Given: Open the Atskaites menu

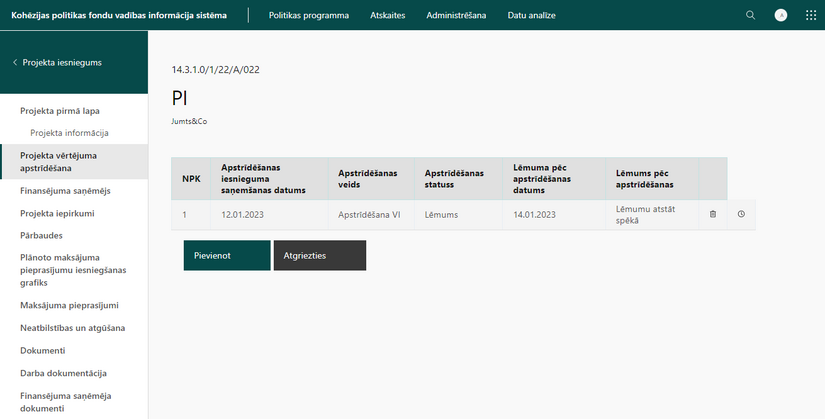Looking at the screenshot, I should pyautogui.click(x=388, y=15).
